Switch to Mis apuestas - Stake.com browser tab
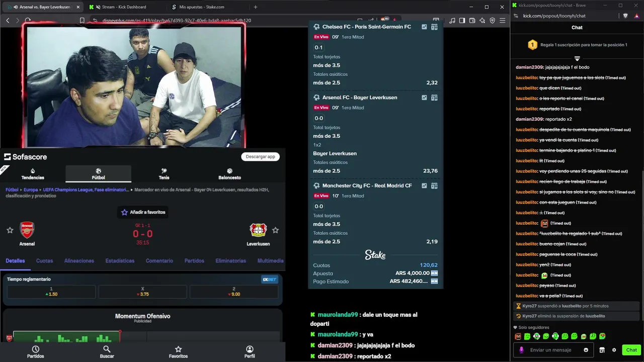644x362 pixels. (201, 7)
